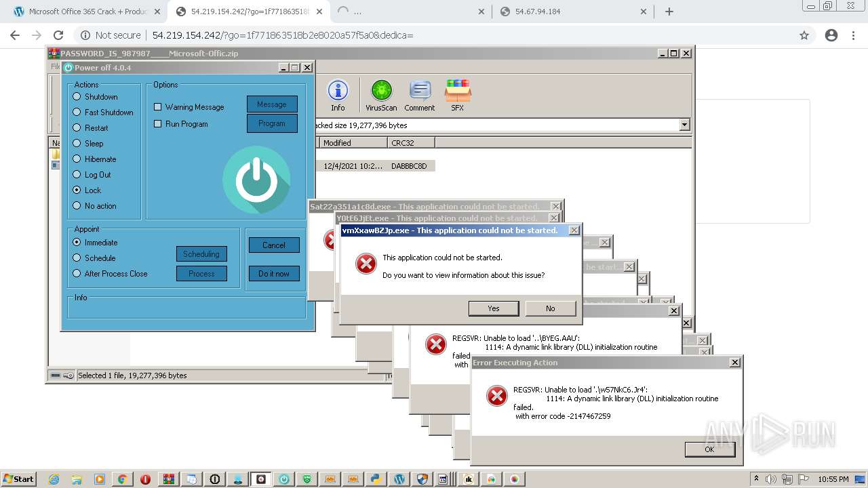
Task: Open the Info tool in WinRAR toolbar
Action: click(338, 95)
